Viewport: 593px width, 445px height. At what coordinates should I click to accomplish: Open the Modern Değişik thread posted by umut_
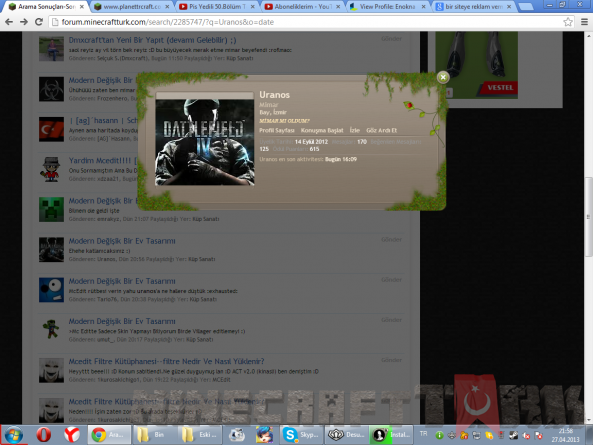122,321
